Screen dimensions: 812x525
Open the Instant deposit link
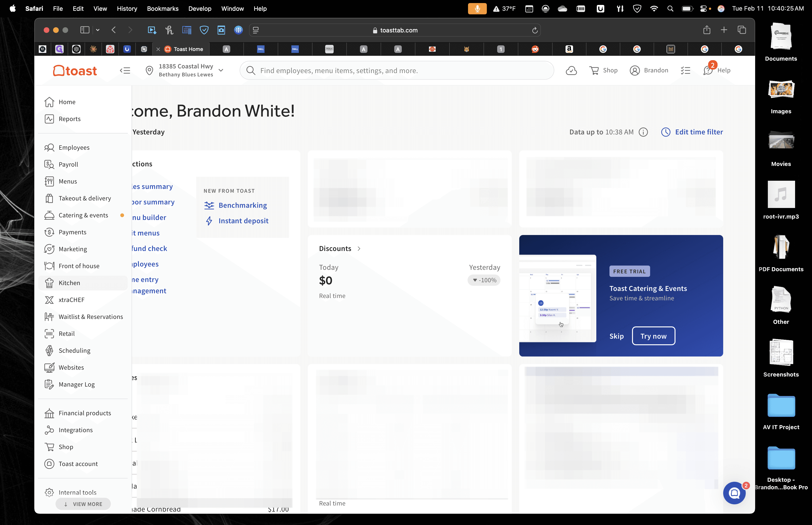point(236,221)
